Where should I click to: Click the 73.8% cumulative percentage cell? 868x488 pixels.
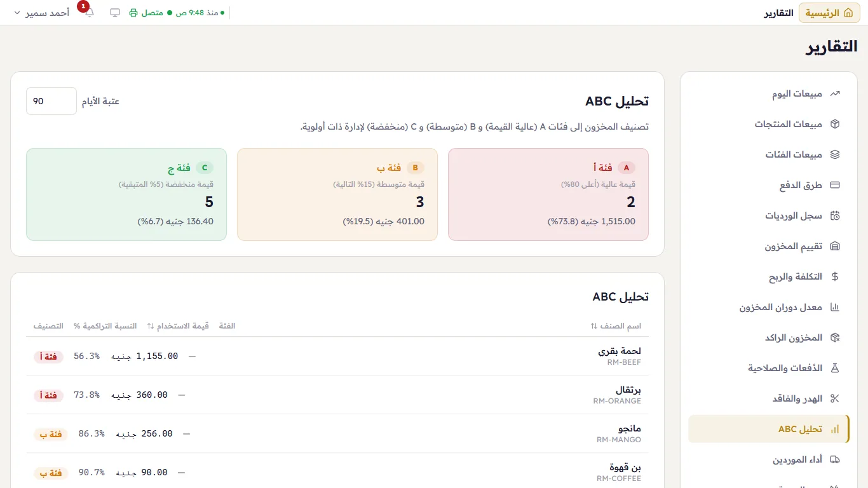point(86,395)
